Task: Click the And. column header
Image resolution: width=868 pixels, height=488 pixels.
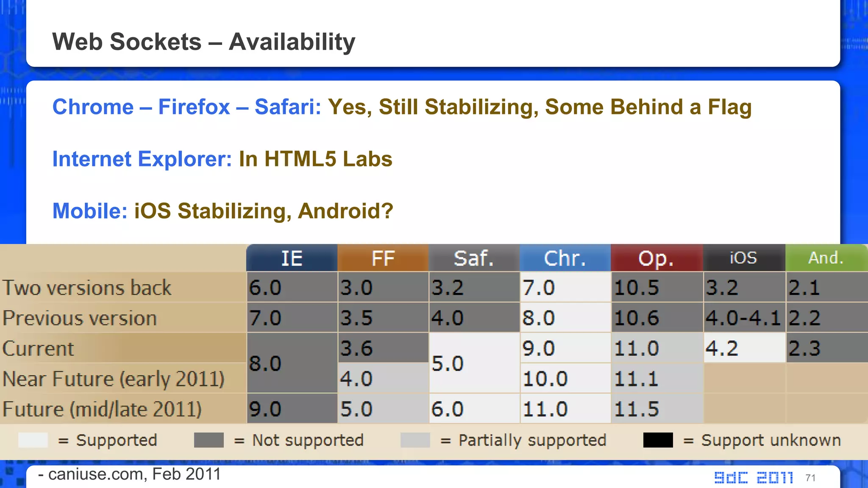Action: (826, 258)
